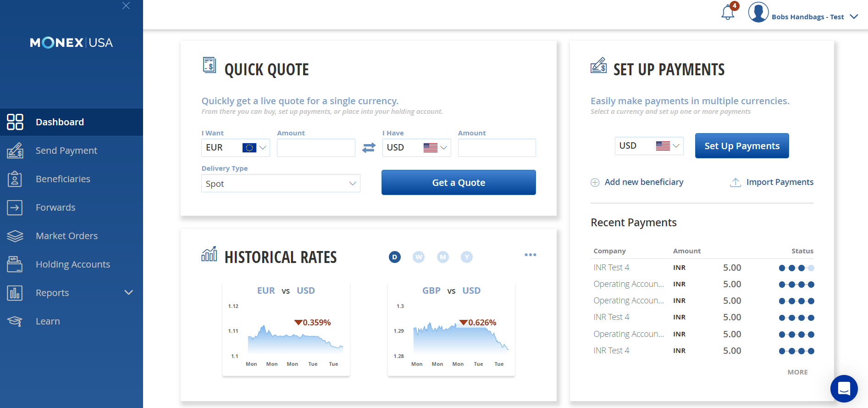Viewport: 868px width, 408px height.
Task: Select the M monthly rates toggle
Action: coord(442,257)
